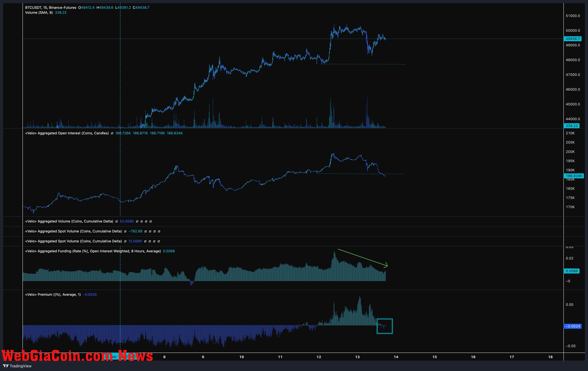
Task: Click the 210K open interest axis label
Action: [570, 133]
